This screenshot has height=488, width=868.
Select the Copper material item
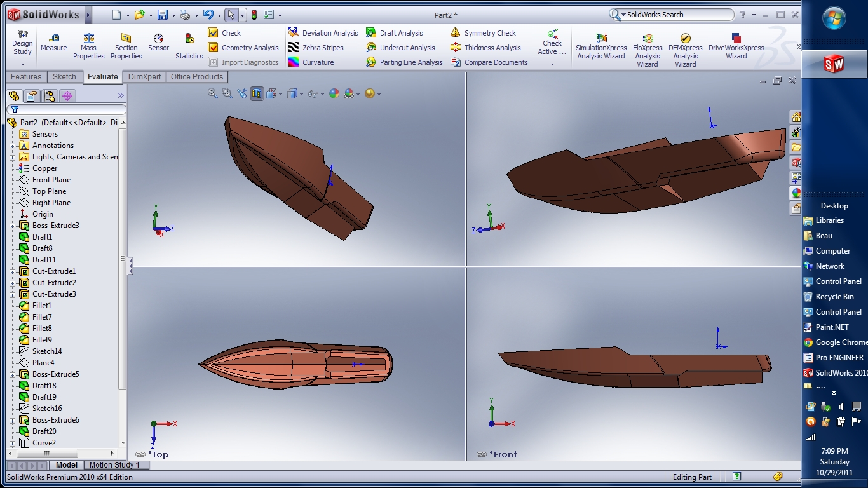coord(44,168)
